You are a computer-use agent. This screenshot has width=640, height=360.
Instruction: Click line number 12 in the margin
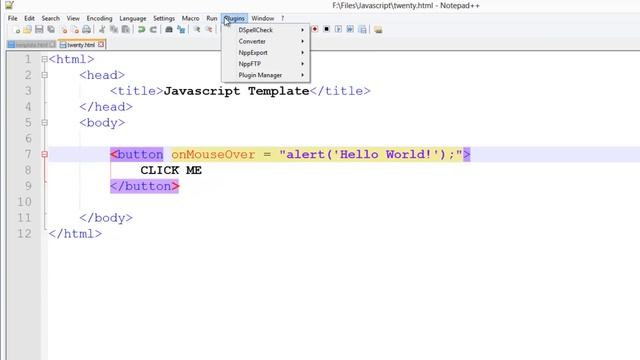[x=24, y=233]
